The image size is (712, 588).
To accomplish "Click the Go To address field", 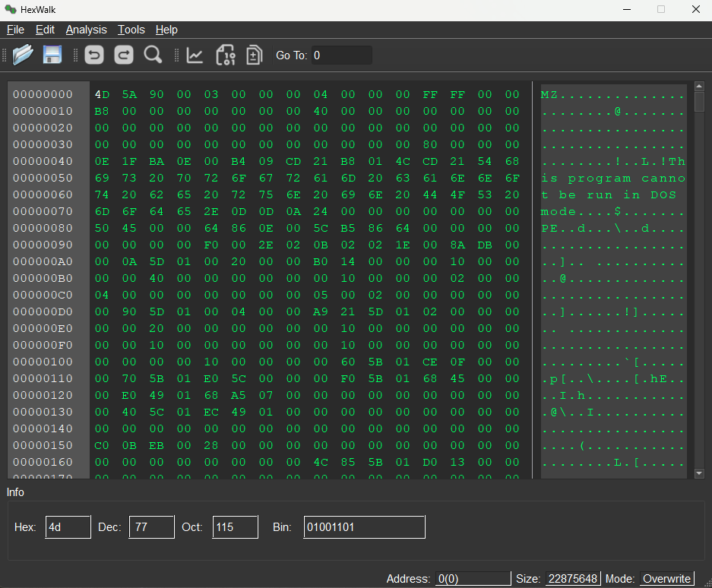I will [341, 55].
